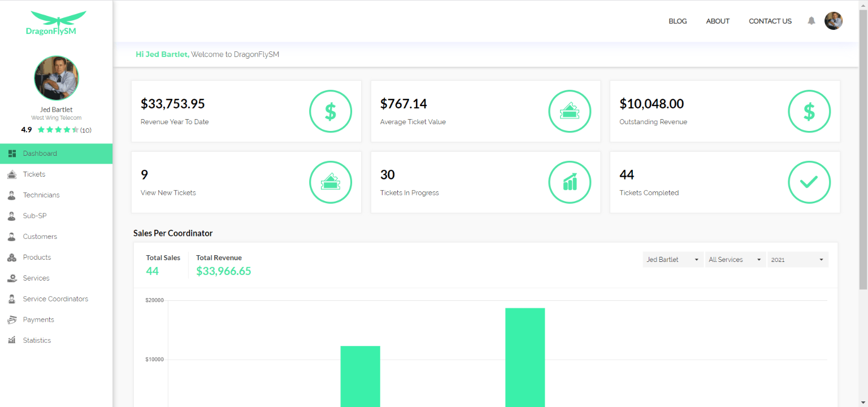The image size is (868, 407).
Task: Open the 2021 year dropdown
Action: pyautogui.click(x=797, y=260)
